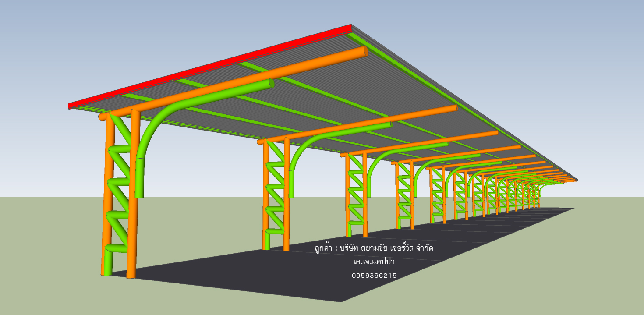Select the nearest frame's front orange column
Viewport: 644px width, 315px height.
tap(132, 197)
